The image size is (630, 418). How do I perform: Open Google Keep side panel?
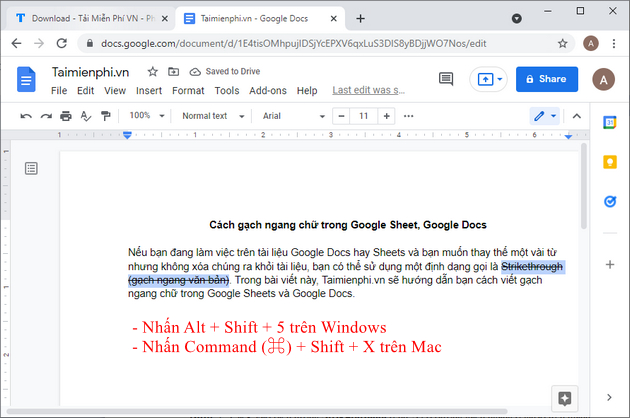610,162
